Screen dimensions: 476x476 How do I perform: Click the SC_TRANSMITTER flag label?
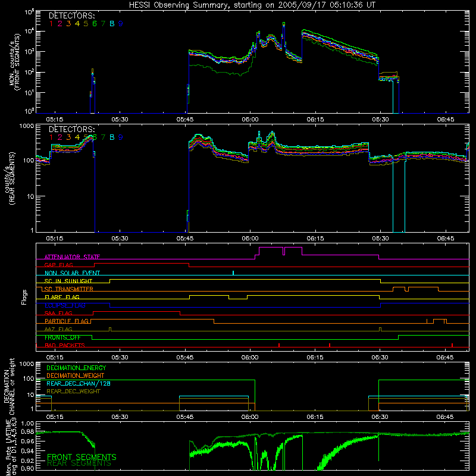pos(69,289)
